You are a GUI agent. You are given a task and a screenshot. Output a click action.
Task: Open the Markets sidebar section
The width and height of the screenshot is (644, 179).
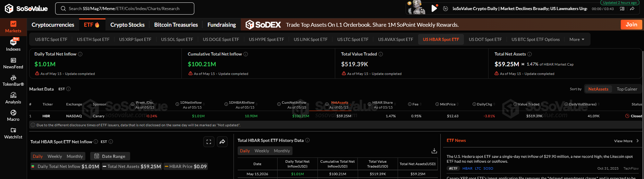coord(13,27)
